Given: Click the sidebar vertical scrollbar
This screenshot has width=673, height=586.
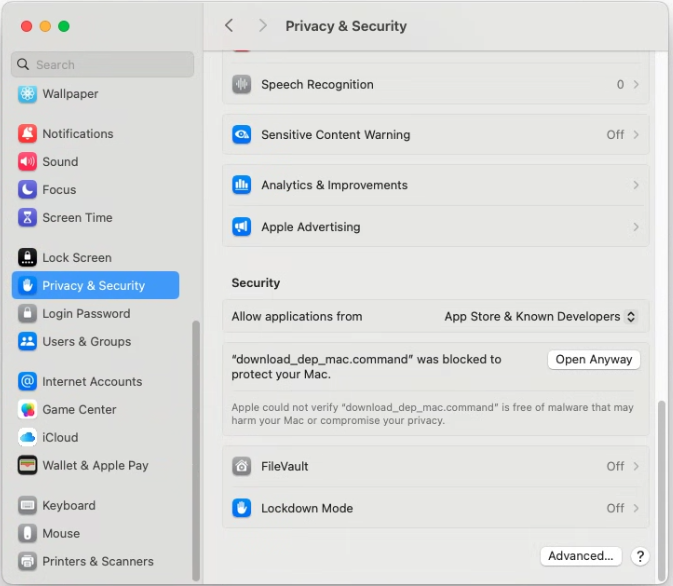Looking at the screenshot, I should click(x=196, y=450).
